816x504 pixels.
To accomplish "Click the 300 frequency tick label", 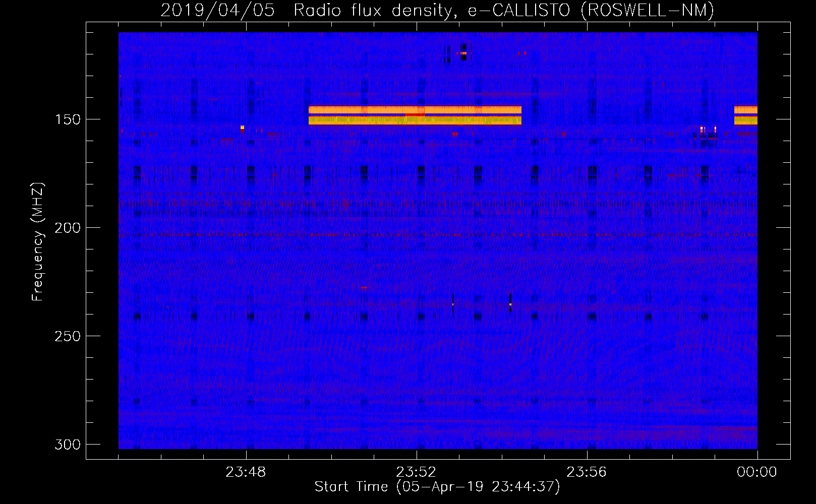I will tap(68, 445).
